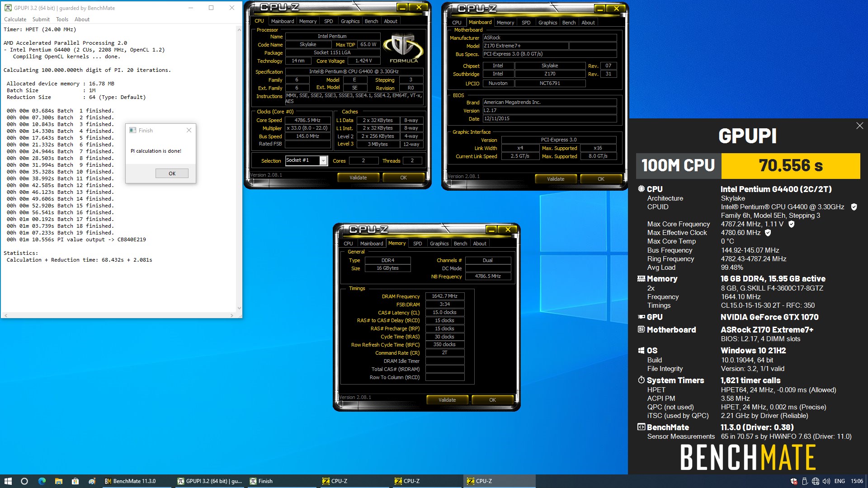Click the DRAM Frequency 1642.7 MHz field
The width and height of the screenshot is (868, 488).
pos(444,296)
